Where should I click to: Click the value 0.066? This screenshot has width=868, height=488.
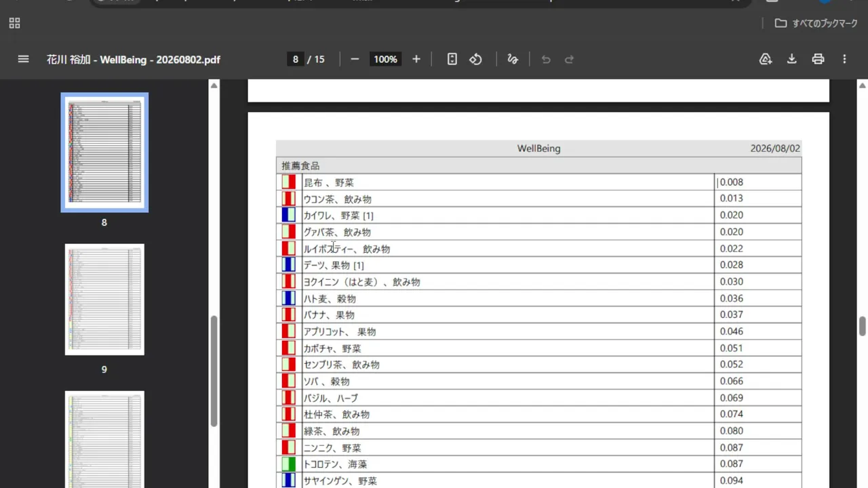731,381
